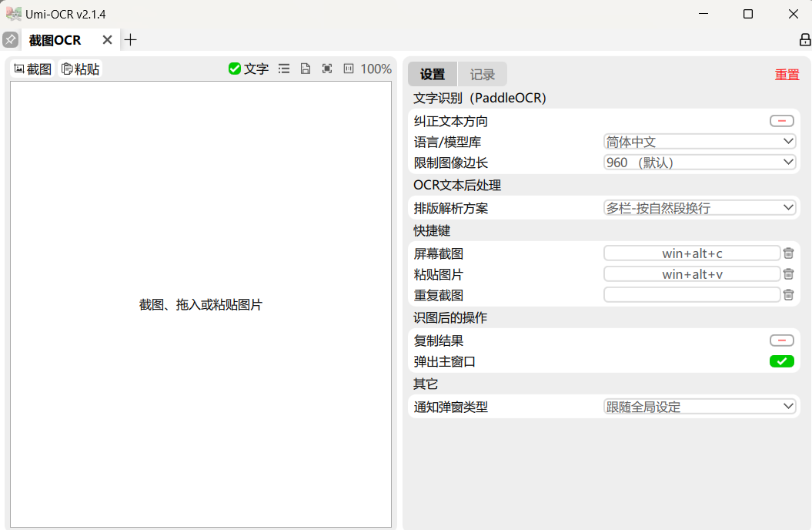
Task: Click the pin window icon left of tabs
Action: click(10, 40)
